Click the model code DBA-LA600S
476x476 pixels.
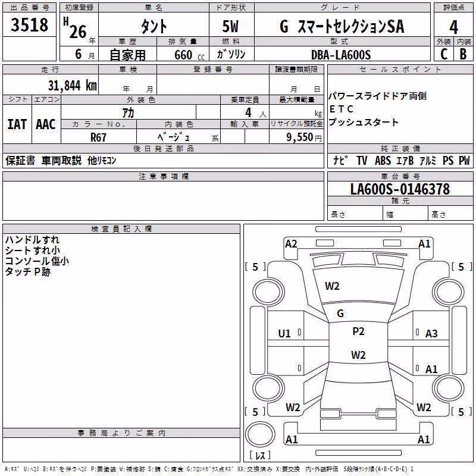click(341, 55)
